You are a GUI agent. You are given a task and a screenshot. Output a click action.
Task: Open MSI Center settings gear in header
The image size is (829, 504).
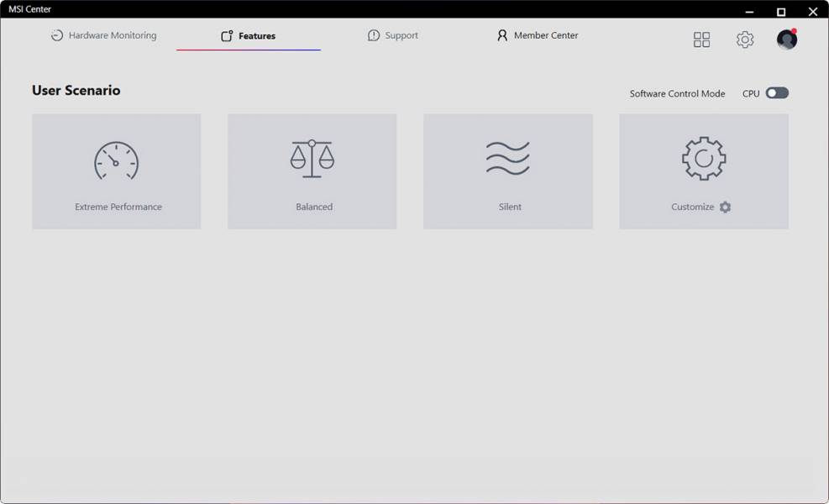tap(745, 39)
